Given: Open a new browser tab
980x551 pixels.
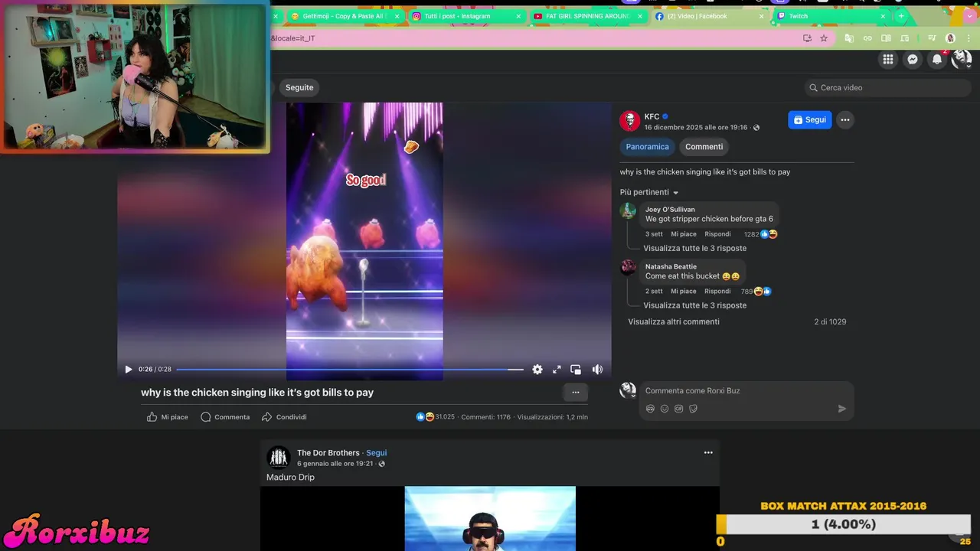Looking at the screenshot, I should 901,16.
